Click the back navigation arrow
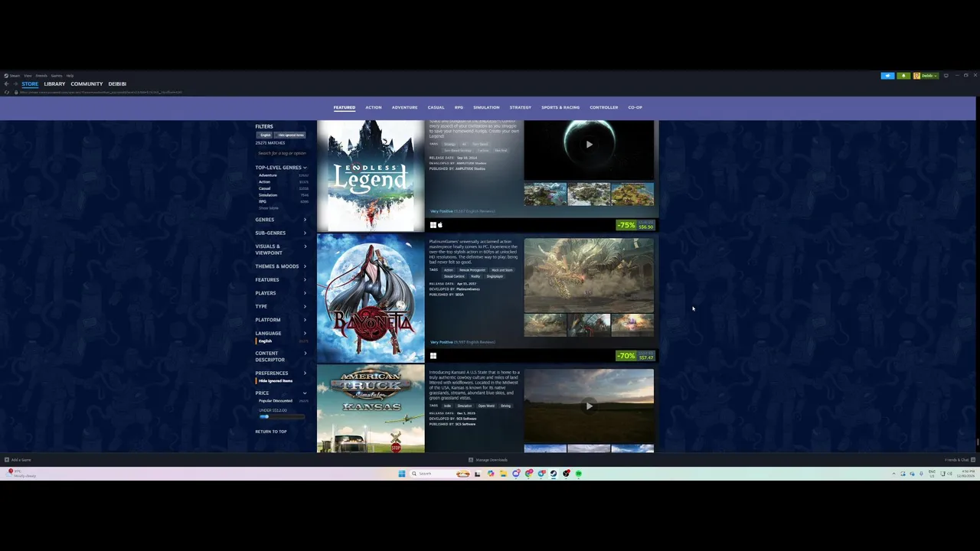 6,84
